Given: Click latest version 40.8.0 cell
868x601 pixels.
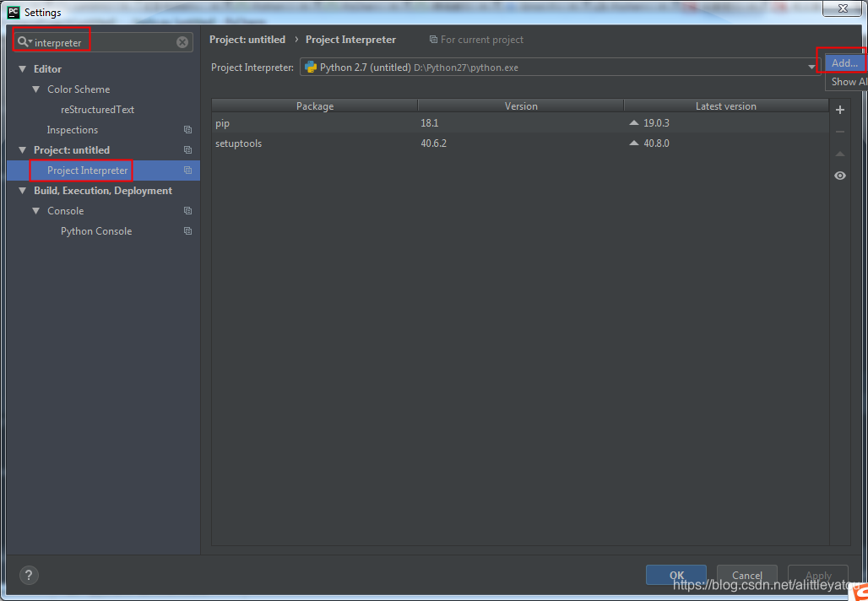Looking at the screenshot, I should pyautogui.click(x=656, y=143).
